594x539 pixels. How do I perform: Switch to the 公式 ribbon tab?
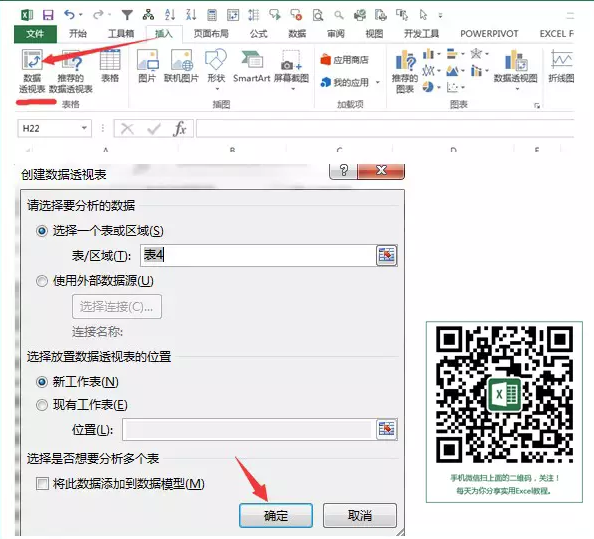pyautogui.click(x=259, y=34)
